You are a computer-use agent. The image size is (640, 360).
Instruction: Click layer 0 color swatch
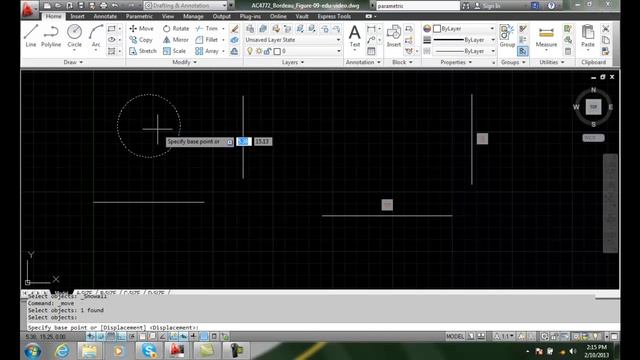(277, 51)
